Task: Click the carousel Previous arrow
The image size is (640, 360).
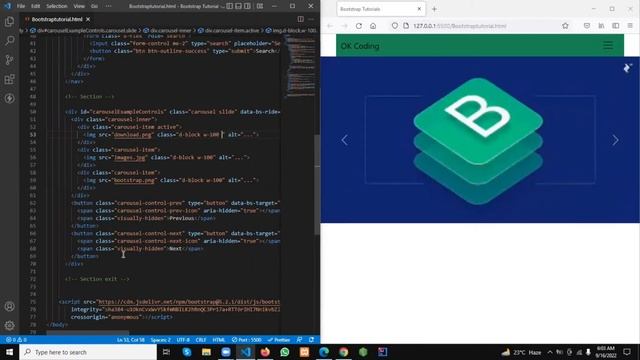Action: [x=345, y=140]
